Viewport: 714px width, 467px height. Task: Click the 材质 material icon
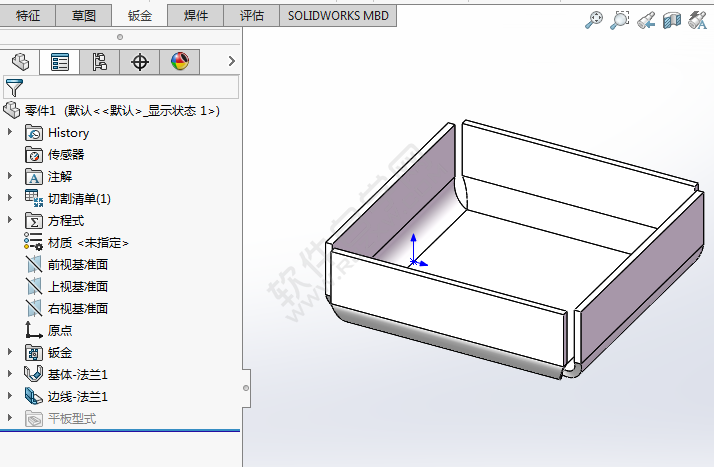(x=34, y=242)
